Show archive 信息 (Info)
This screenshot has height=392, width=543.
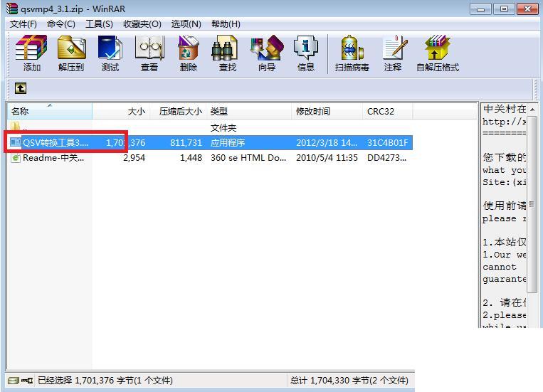pos(306,53)
